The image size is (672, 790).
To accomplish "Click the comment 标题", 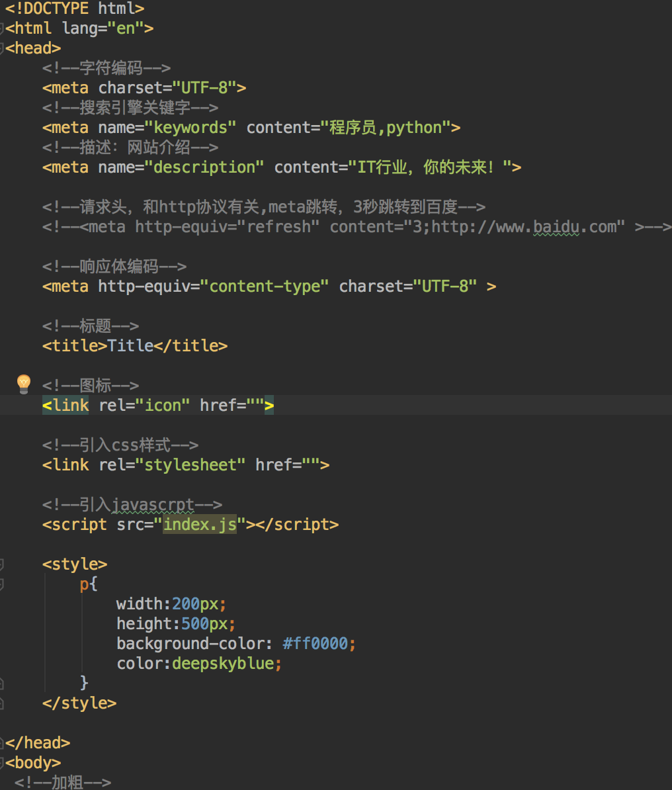I will 91,326.
